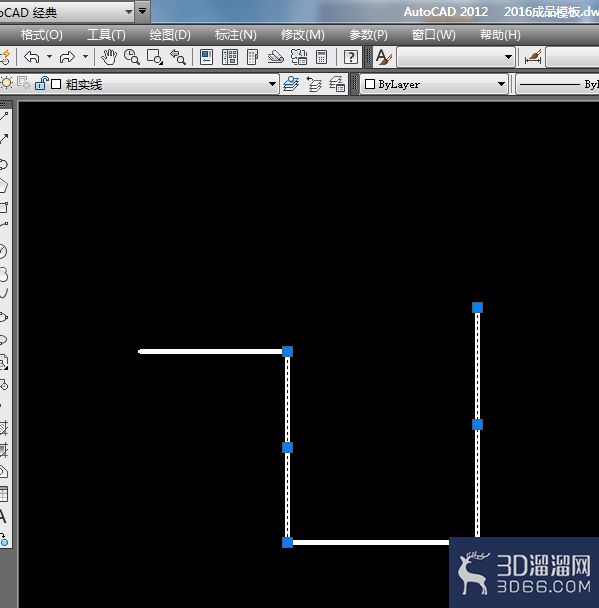Select Circle tool in draw toolbar

(x=4, y=252)
